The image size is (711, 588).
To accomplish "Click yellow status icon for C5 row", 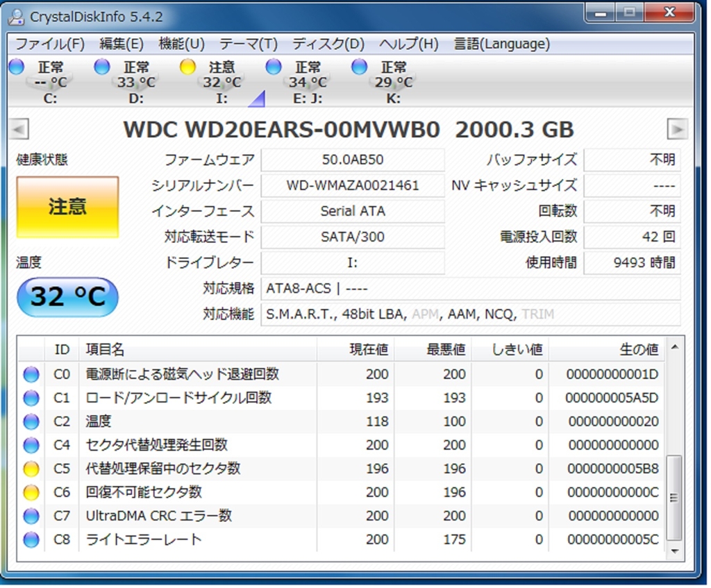I will [x=31, y=469].
